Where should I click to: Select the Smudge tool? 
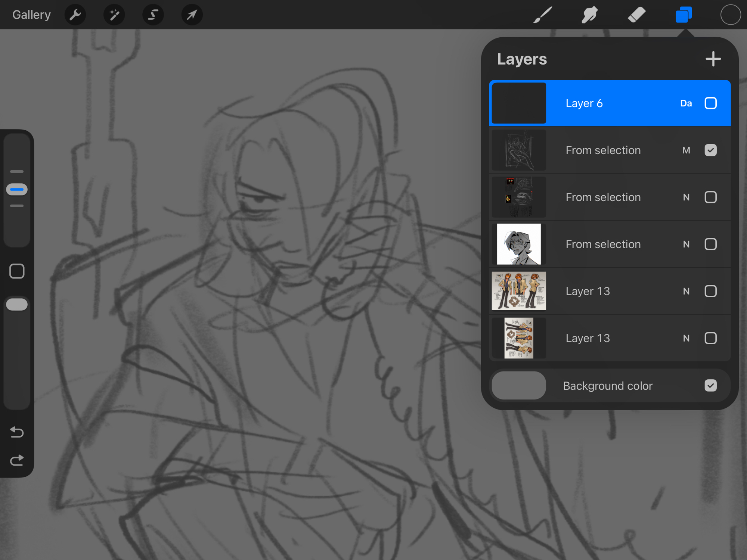(589, 15)
